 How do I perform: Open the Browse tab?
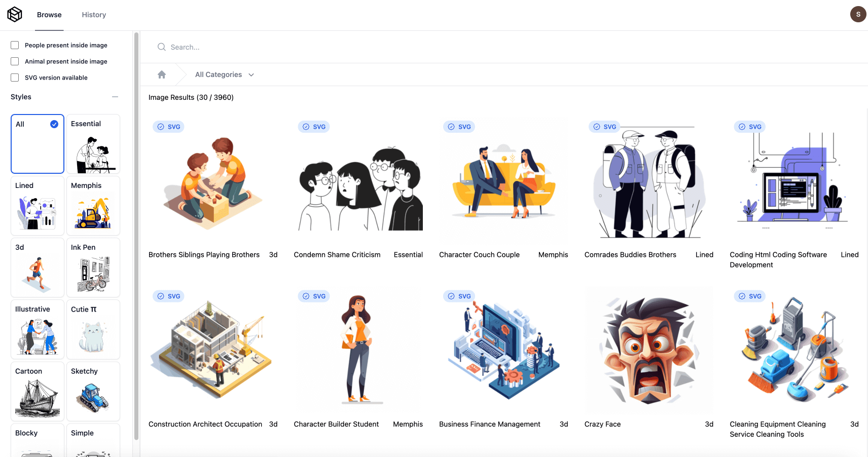point(49,15)
